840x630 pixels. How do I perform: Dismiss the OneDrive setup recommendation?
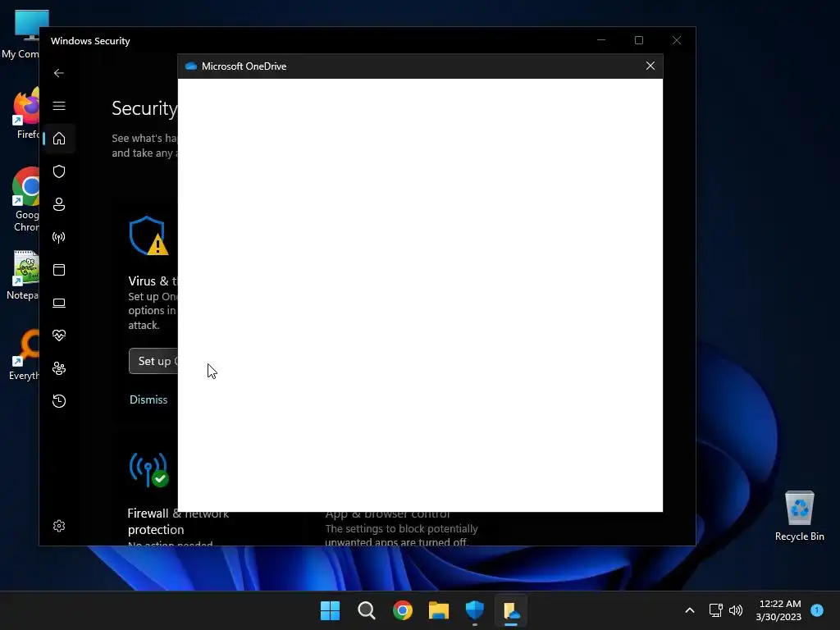point(148,399)
